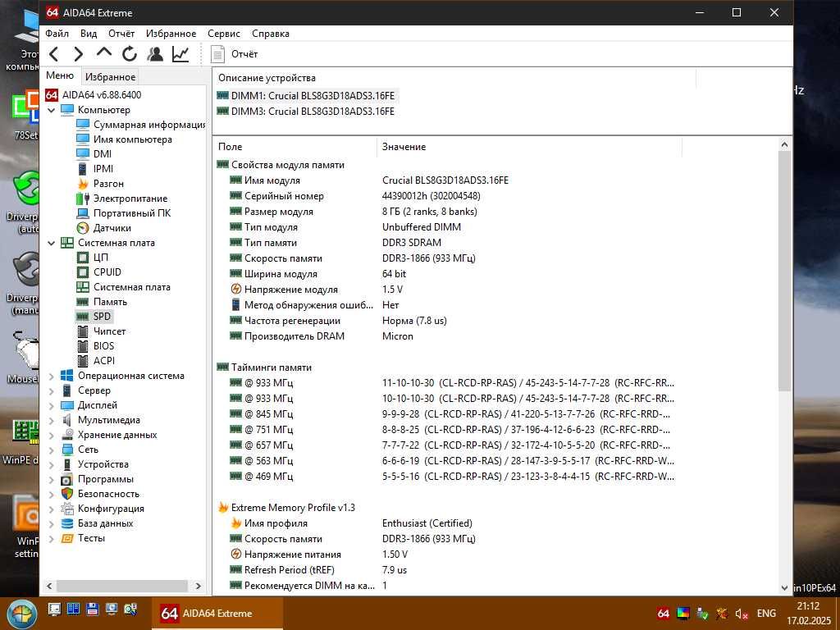
Task: Select the ACPI tree item
Action: point(96,361)
